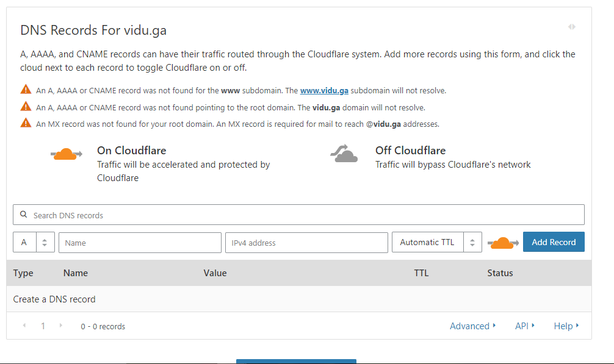The width and height of the screenshot is (614, 364).
Task: Toggle the orange cloud next to Add Record
Action: (503, 243)
